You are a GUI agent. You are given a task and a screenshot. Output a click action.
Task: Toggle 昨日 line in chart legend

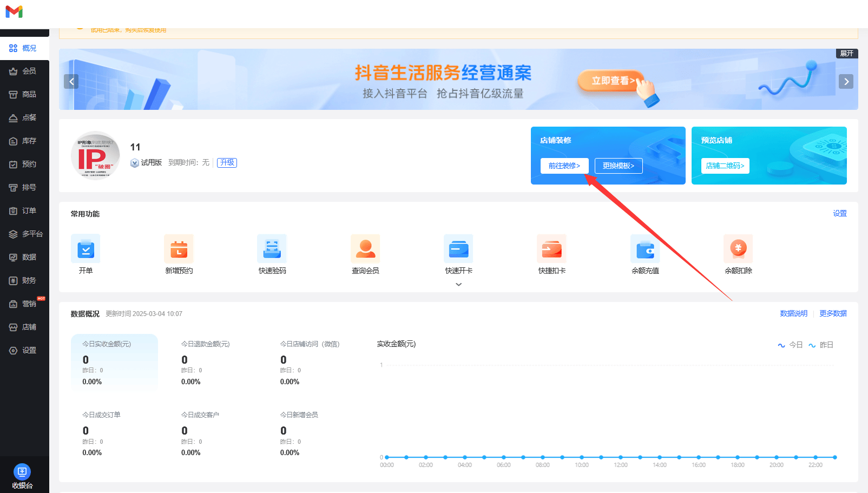[821, 345]
